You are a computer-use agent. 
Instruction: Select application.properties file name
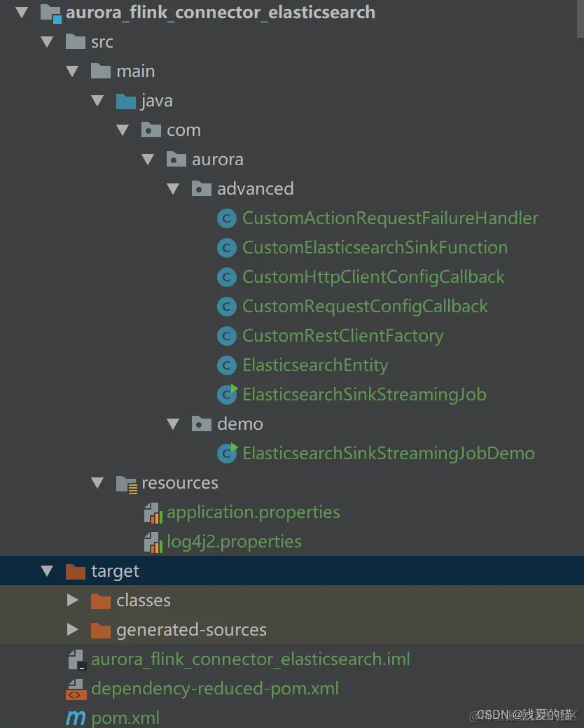click(253, 512)
